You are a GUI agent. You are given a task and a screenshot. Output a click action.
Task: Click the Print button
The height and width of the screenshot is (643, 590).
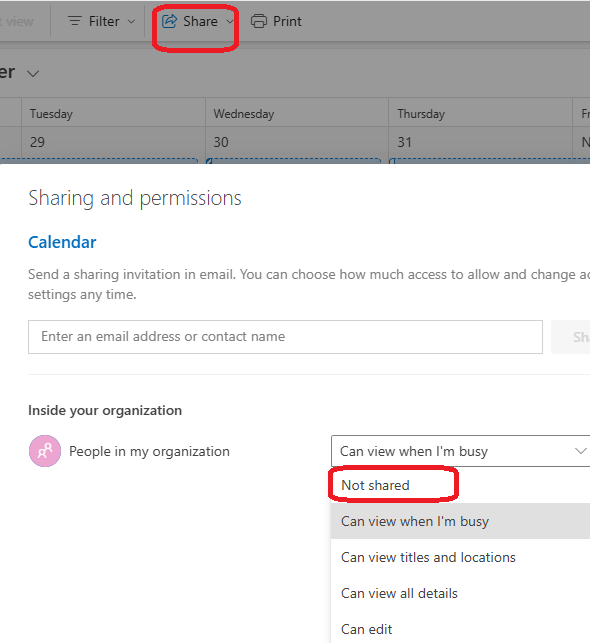point(276,21)
